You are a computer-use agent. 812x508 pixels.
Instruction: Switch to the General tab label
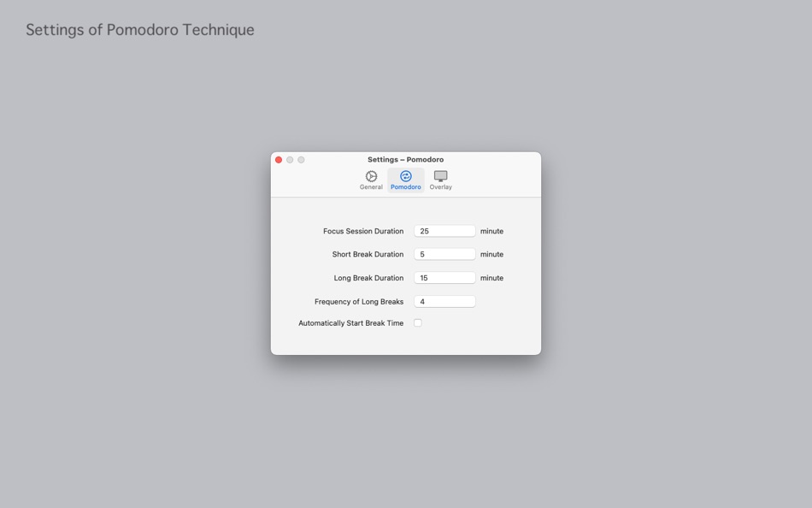coord(371,187)
